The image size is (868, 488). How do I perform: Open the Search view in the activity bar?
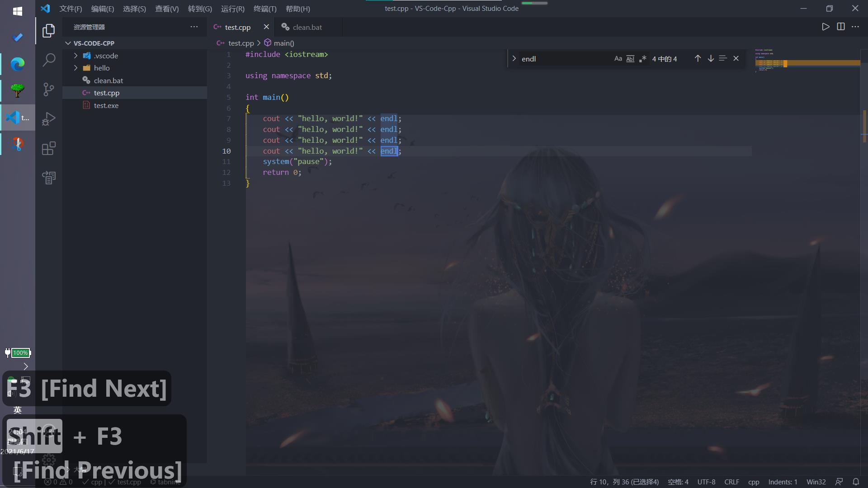49,60
